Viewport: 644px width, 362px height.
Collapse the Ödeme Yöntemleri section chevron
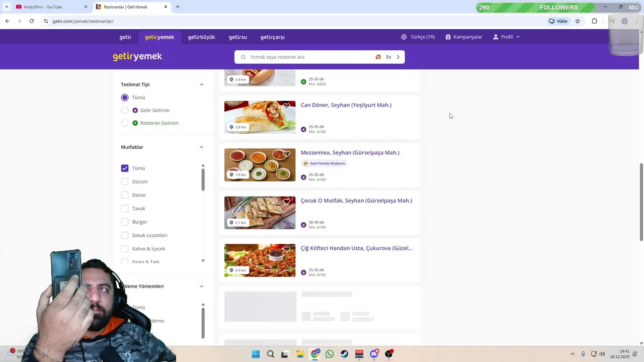[201, 286]
